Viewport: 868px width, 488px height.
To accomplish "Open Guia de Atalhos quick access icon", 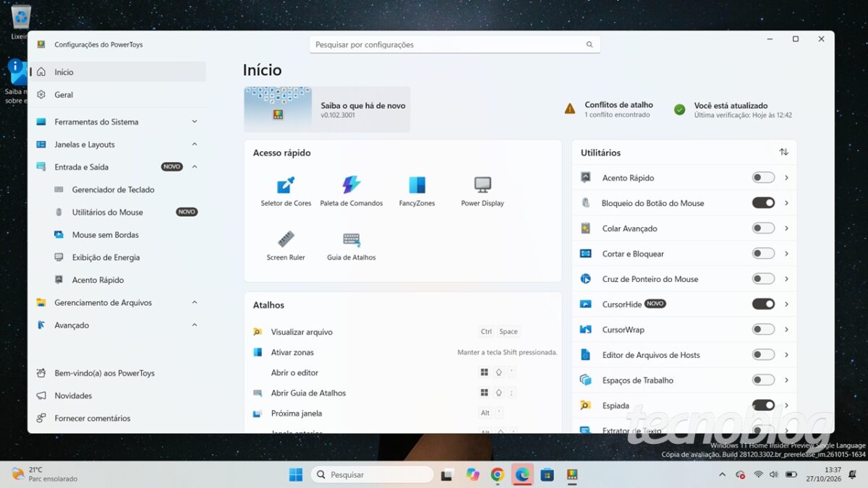I will [x=351, y=239].
